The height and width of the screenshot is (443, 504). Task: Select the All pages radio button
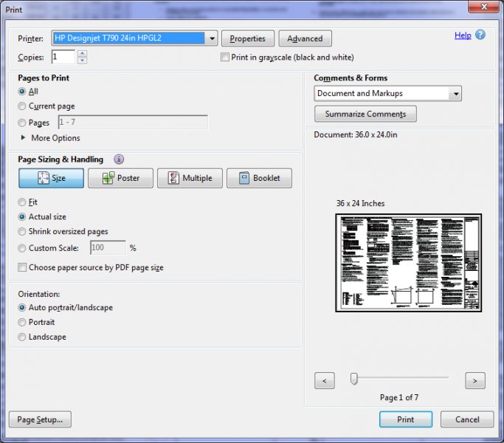click(x=22, y=92)
